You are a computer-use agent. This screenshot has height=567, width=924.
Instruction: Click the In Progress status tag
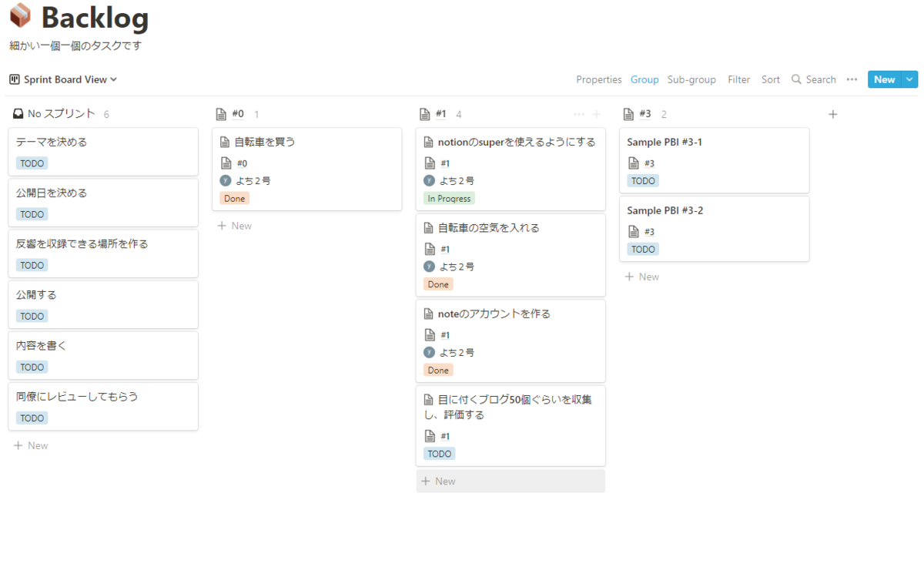[x=449, y=198]
